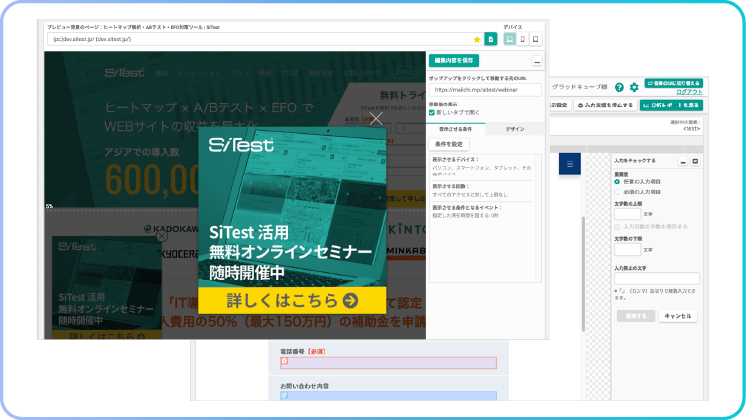Switch to the デザイン tab

tap(515, 129)
